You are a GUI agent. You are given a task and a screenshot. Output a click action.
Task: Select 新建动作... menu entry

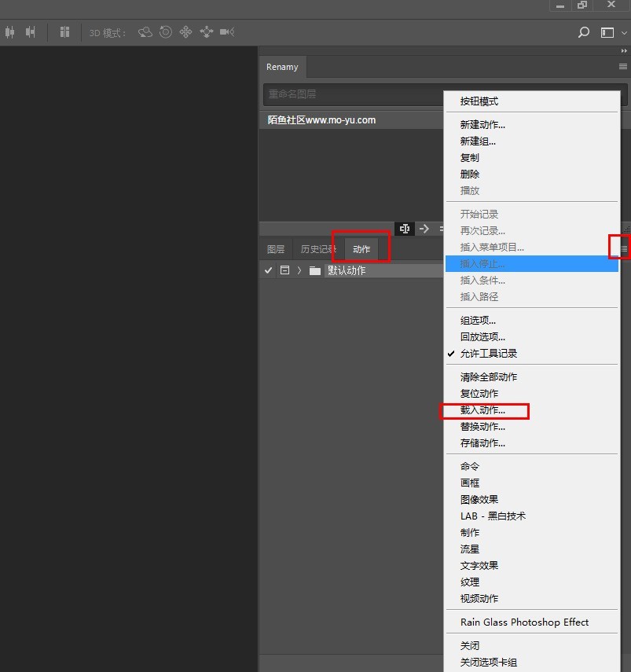click(482, 125)
